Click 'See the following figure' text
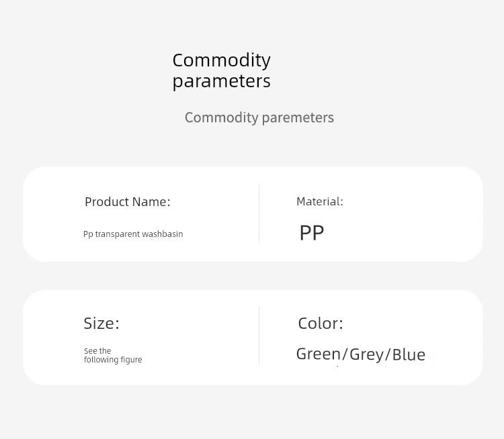Viewport: 504px width, 439px height. (x=113, y=355)
